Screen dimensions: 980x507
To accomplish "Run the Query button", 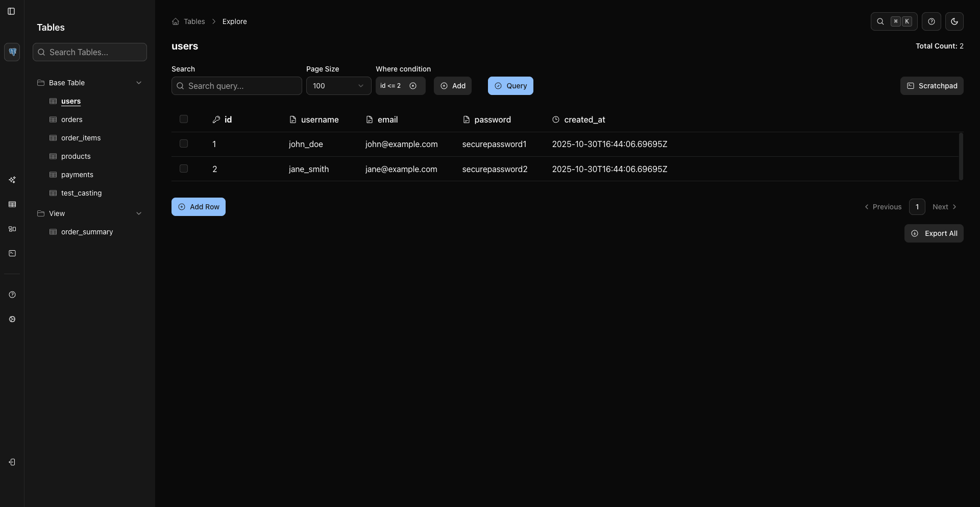I will [510, 86].
